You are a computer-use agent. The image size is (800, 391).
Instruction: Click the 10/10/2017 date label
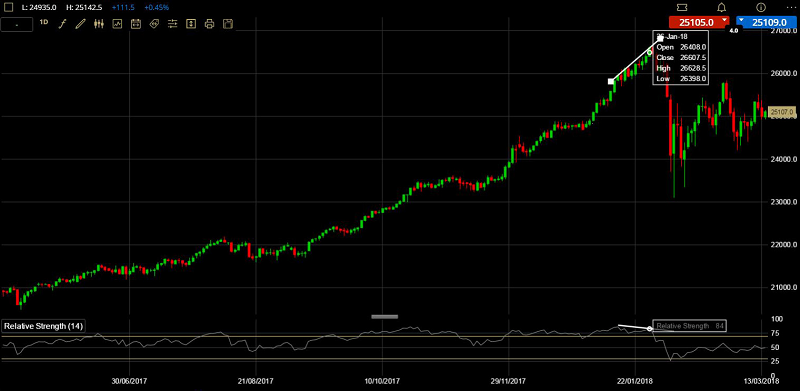click(x=382, y=381)
